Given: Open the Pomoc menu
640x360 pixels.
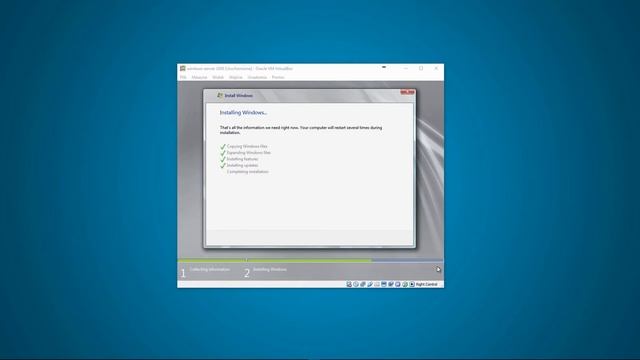Looking at the screenshot, I should pos(278,77).
